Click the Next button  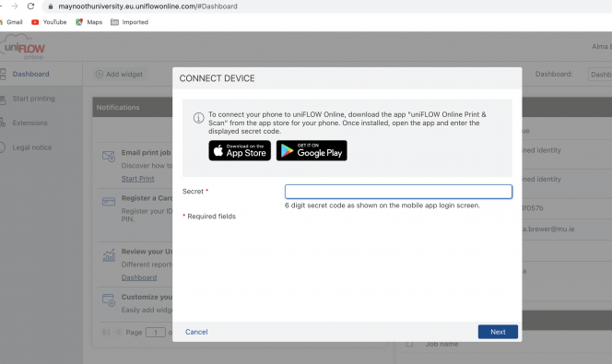(498, 332)
